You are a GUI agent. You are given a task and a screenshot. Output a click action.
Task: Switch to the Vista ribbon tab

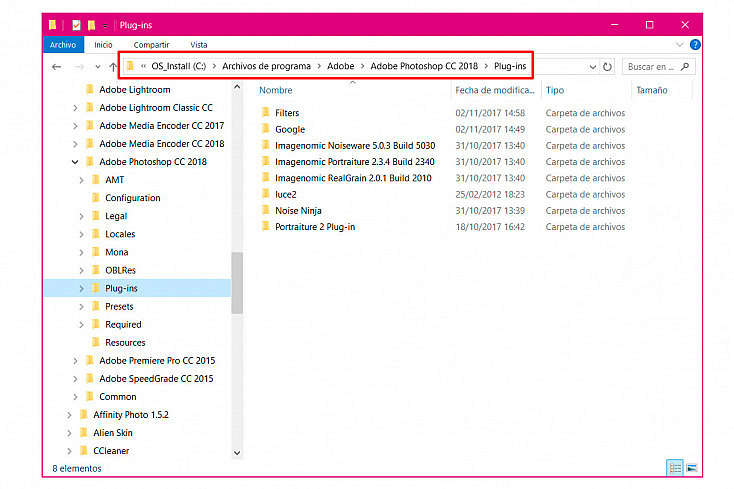coord(198,44)
